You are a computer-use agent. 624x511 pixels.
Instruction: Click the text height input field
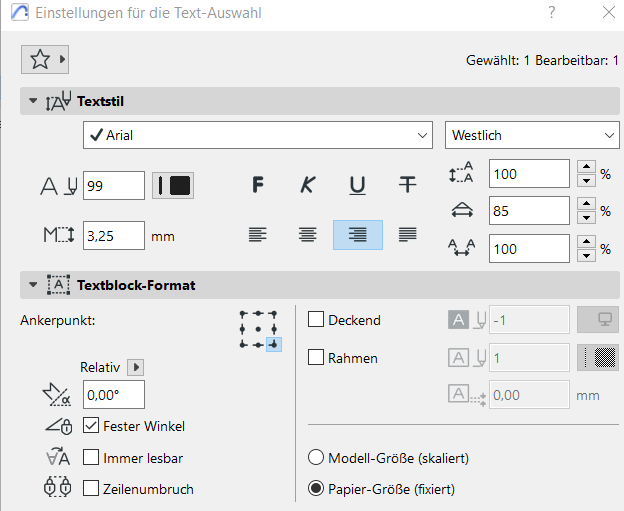114,237
